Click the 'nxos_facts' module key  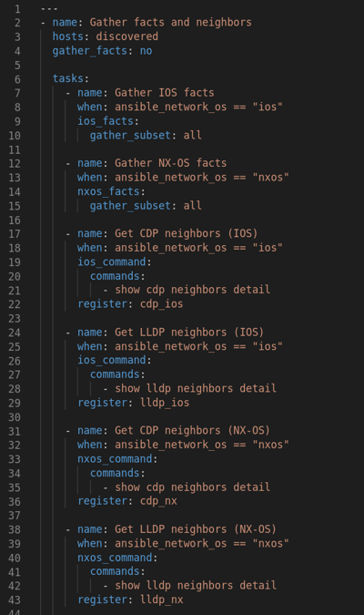[x=108, y=191]
